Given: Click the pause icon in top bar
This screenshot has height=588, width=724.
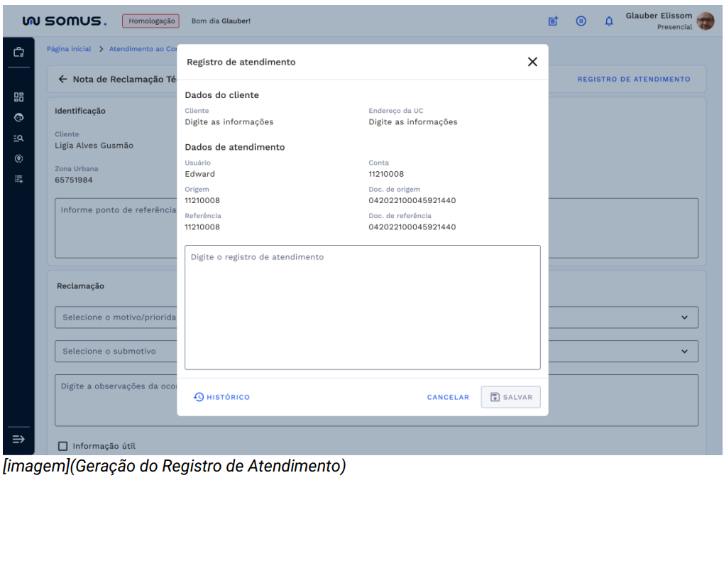Looking at the screenshot, I should (x=581, y=21).
